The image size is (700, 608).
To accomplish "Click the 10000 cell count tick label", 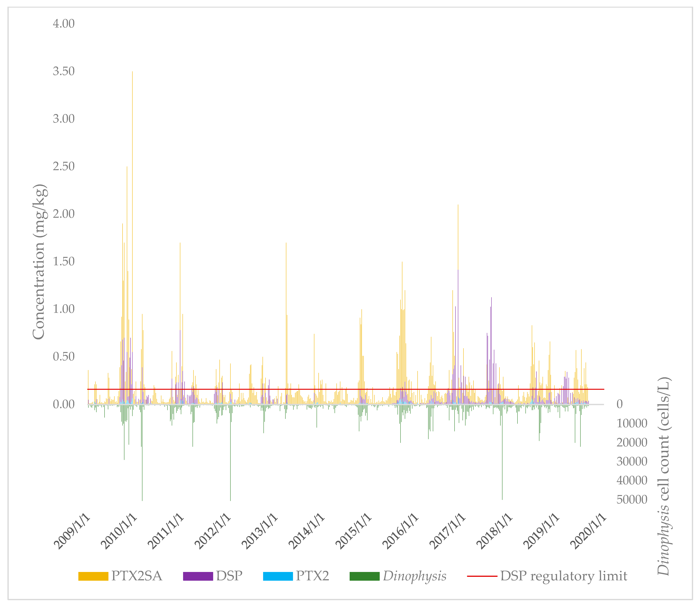I will [x=632, y=423].
